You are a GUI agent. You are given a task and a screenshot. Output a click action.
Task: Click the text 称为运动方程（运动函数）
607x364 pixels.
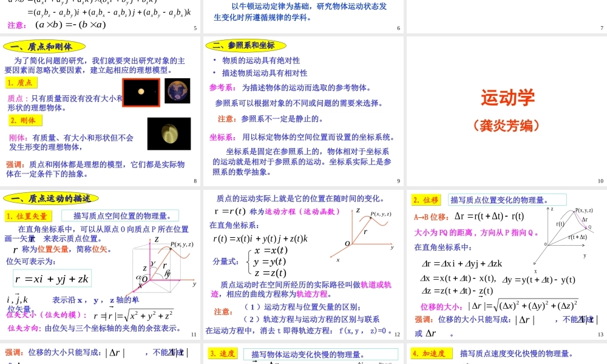(295, 211)
